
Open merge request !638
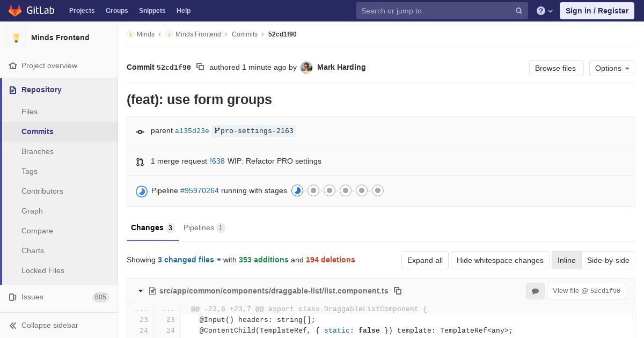point(217,161)
